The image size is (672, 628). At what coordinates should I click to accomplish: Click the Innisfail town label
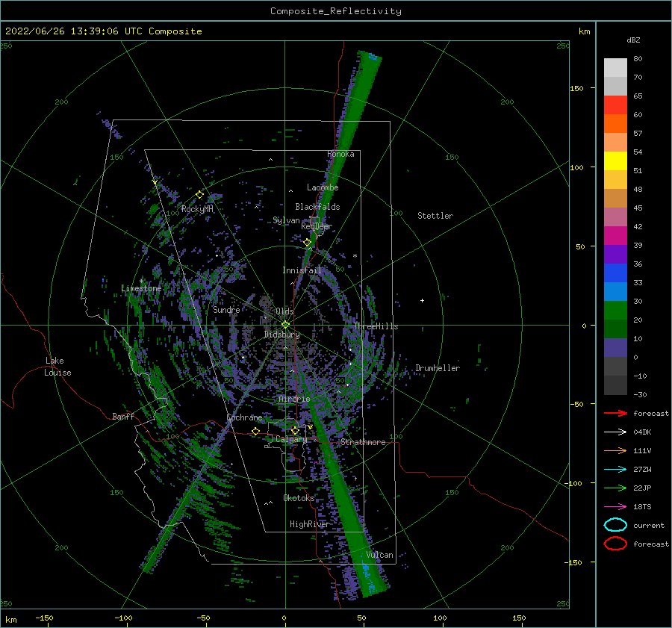[302, 270]
